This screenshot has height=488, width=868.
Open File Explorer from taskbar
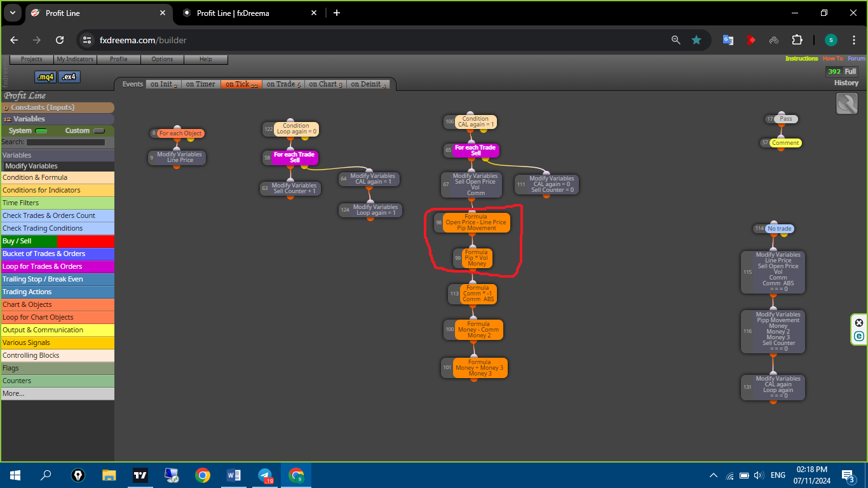[109, 475]
